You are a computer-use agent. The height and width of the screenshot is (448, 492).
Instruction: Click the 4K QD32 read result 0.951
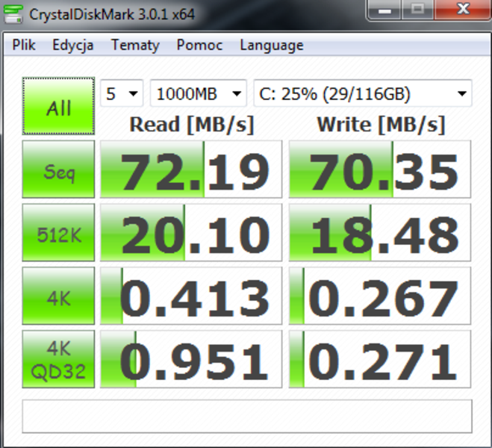tap(191, 359)
